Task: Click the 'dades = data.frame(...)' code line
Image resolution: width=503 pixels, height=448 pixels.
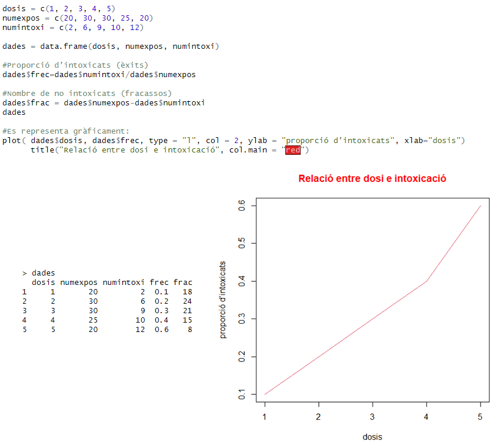Action: click(111, 47)
